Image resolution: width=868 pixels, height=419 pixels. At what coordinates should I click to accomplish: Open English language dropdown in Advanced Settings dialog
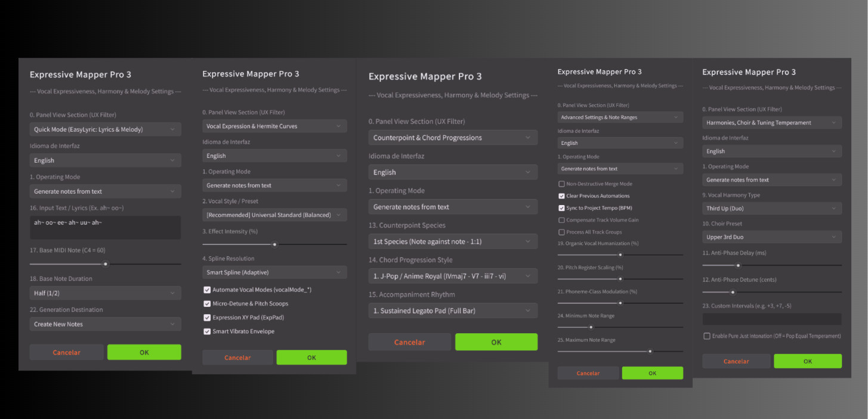(x=620, y=143)
